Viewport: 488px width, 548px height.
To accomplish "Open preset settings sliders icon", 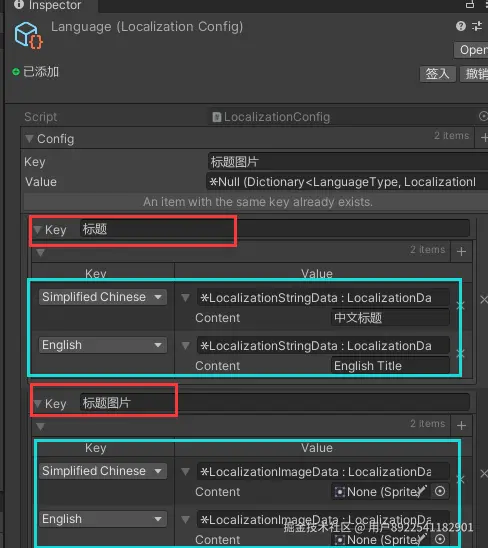I will click(477, 26).
